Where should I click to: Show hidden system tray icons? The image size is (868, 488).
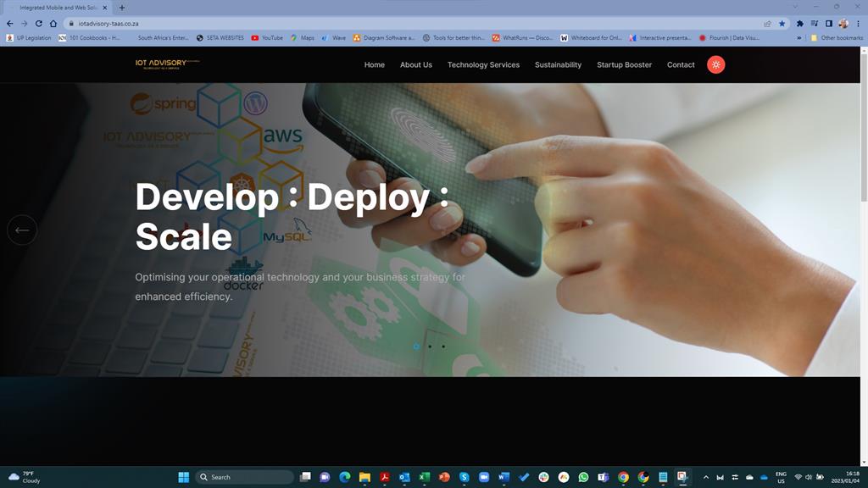705,477
